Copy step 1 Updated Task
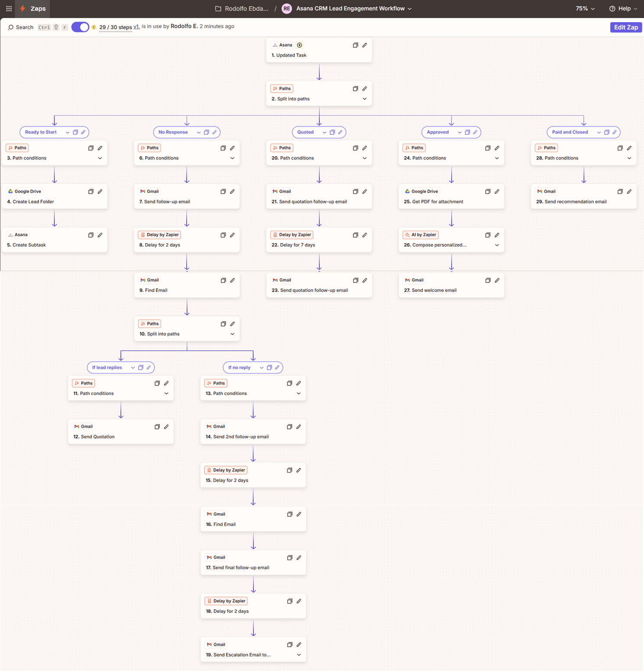 (x=356, y=45)
